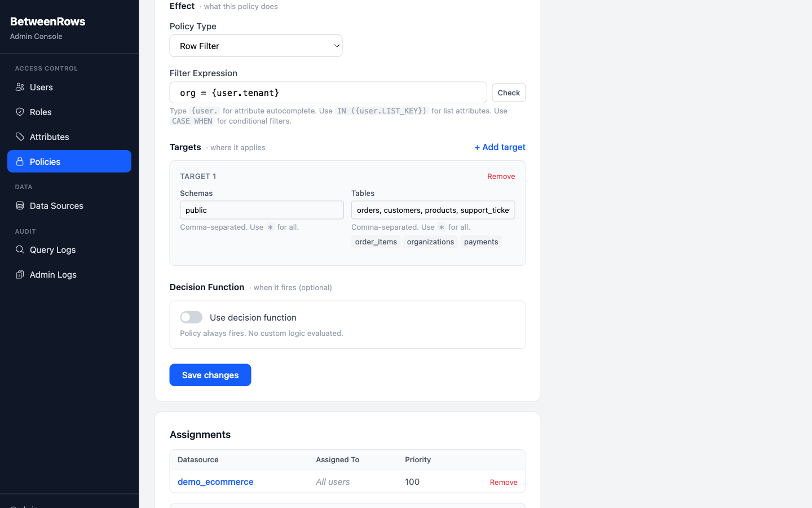
Task: Click the Roles shield icon
Action: click(20, 112)
